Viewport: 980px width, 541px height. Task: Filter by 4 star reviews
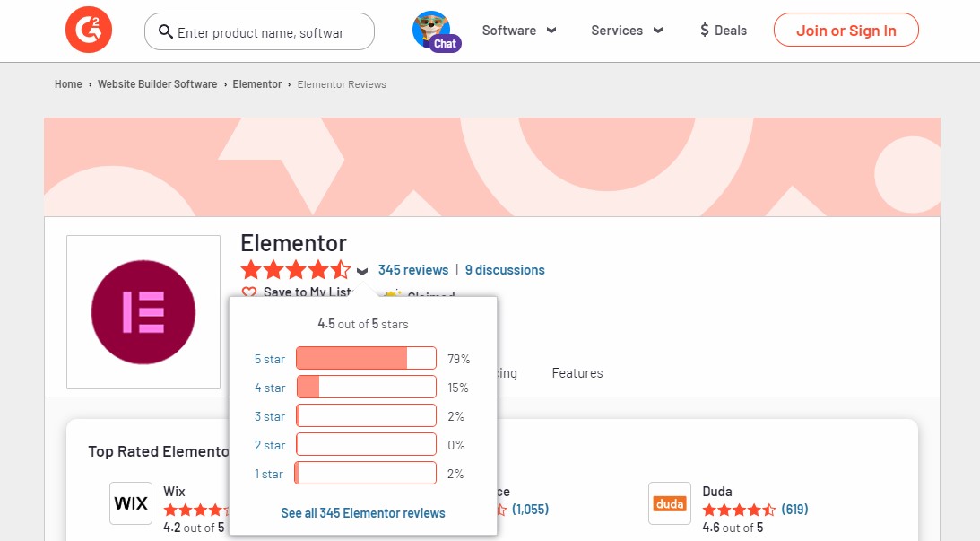(x=269, y=388)
